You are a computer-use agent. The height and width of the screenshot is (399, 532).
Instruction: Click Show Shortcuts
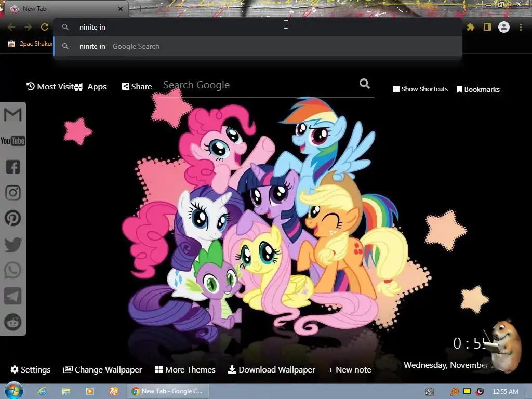pyautogui.click(x=420, y=89)
